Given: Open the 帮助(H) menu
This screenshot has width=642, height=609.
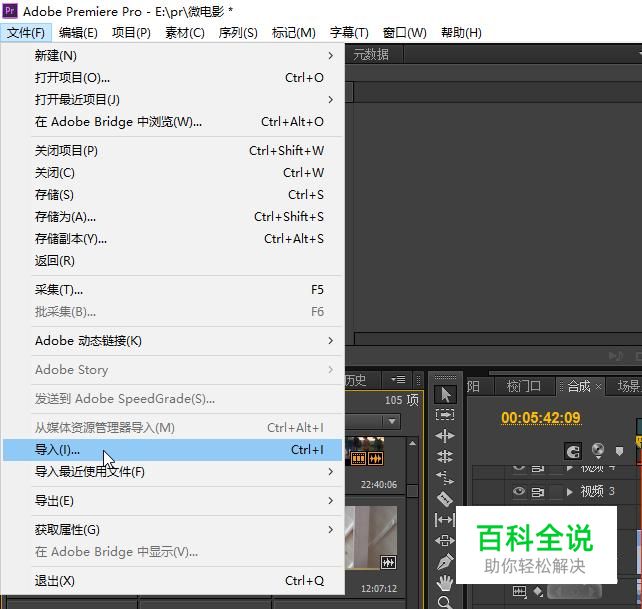Looking at the screenshot, I should point(461,33).
